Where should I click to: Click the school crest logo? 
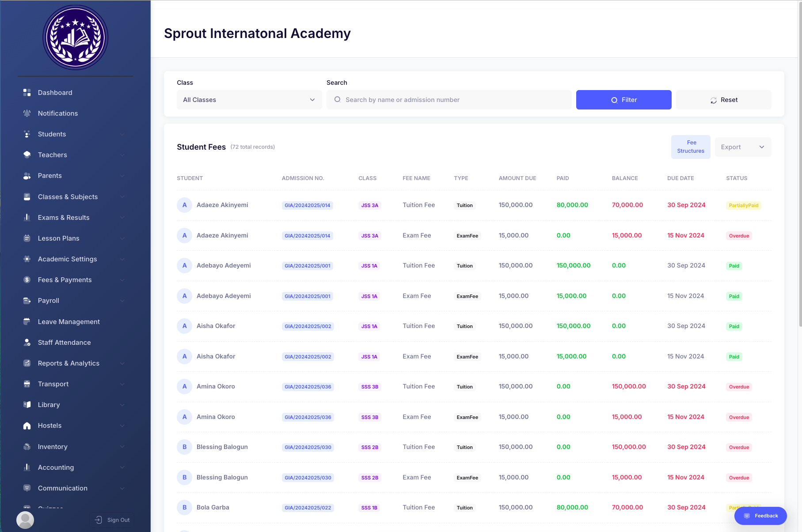click(76, 38)
